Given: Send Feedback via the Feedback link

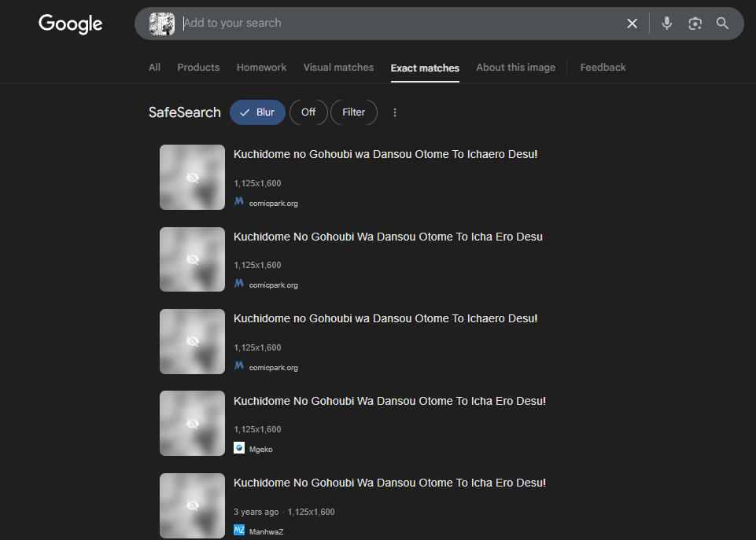Looking at the screenshot, I should 603,68.
